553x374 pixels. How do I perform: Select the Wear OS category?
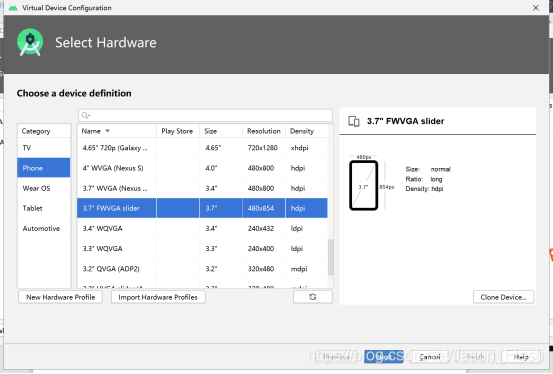pyautogui.click(x=44, y=188)
